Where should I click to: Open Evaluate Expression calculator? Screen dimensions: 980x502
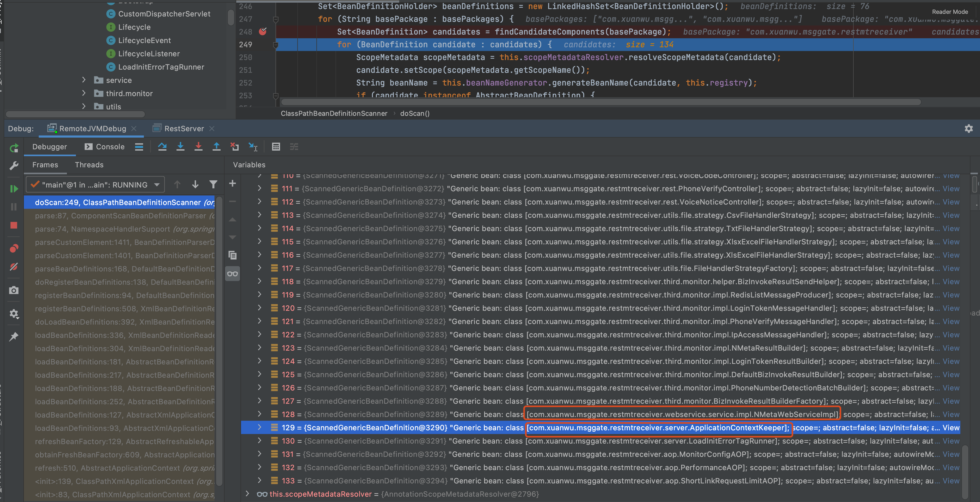pyautogui.click(x=276, y=147)
